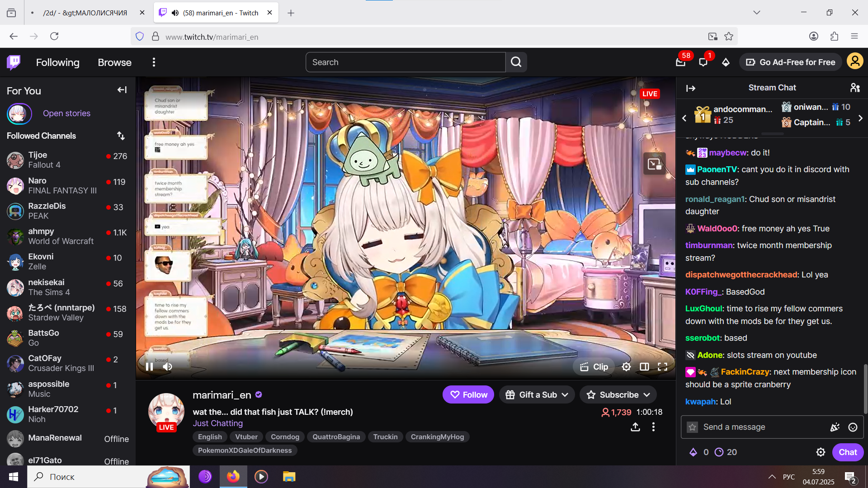Pause the live stream video
Viewport: 868px width, 488px height.
click(149, 367)
